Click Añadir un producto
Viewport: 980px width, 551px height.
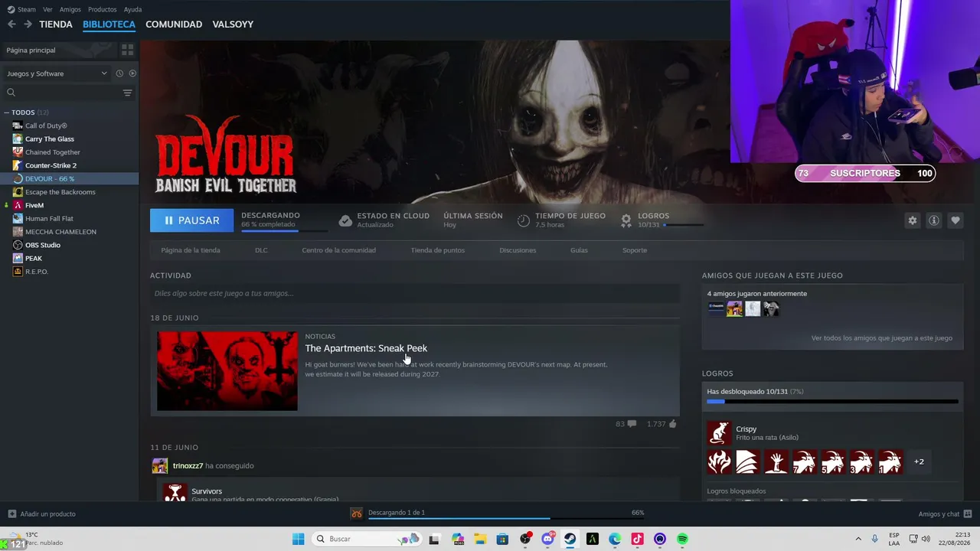(47, 514)
